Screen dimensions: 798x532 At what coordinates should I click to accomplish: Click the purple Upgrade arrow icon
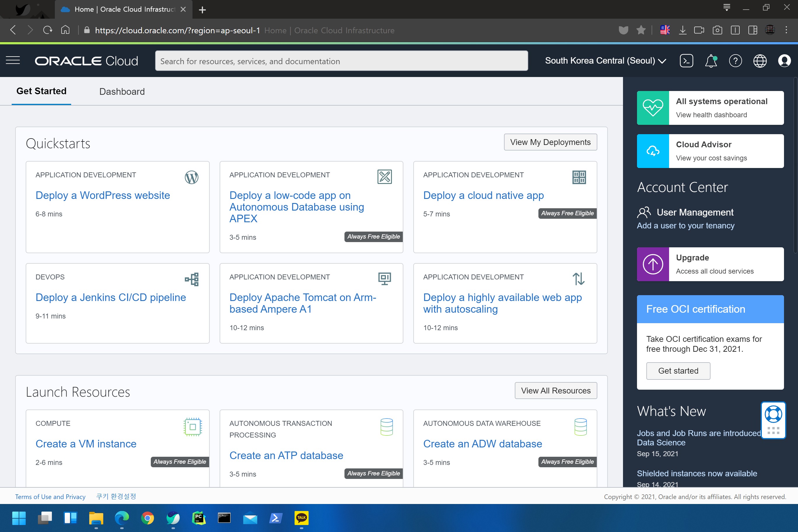point(653,264)
